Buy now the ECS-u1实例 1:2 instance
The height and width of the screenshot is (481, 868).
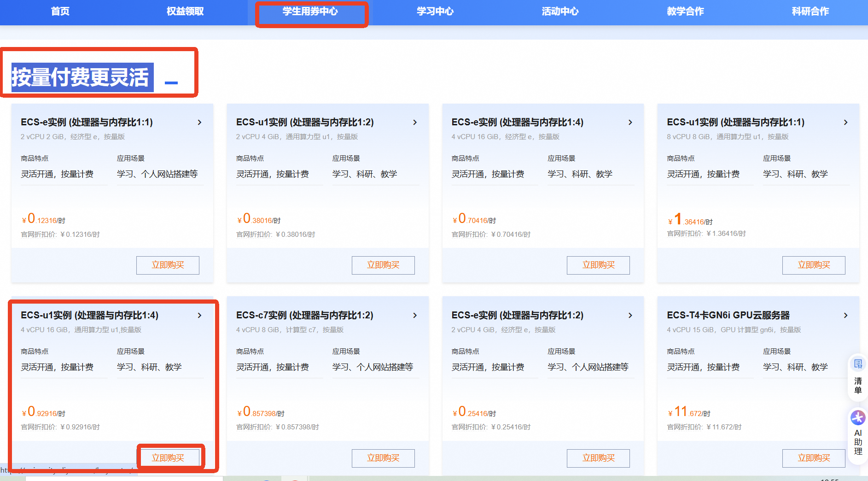click(383, 265)
